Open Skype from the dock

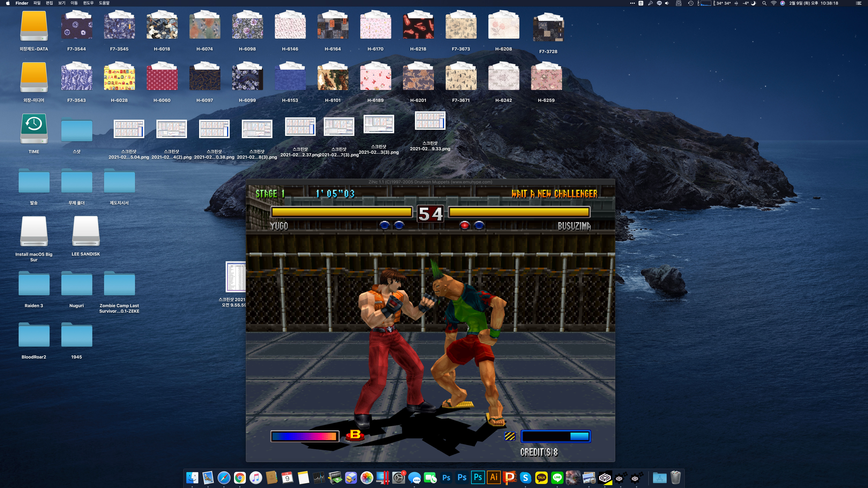click(526, 478)
